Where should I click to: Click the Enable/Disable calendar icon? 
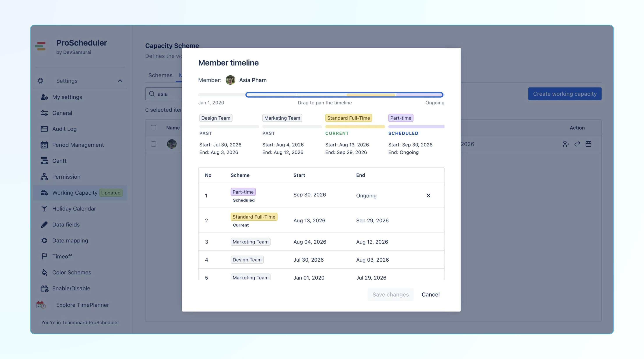[44, 289]
